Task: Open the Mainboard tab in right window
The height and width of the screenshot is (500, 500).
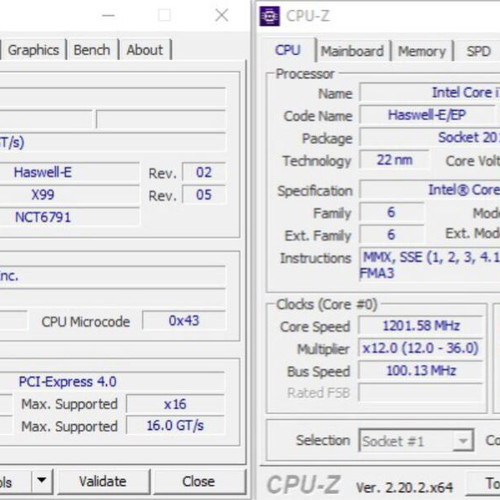Action: pos(352,51)
